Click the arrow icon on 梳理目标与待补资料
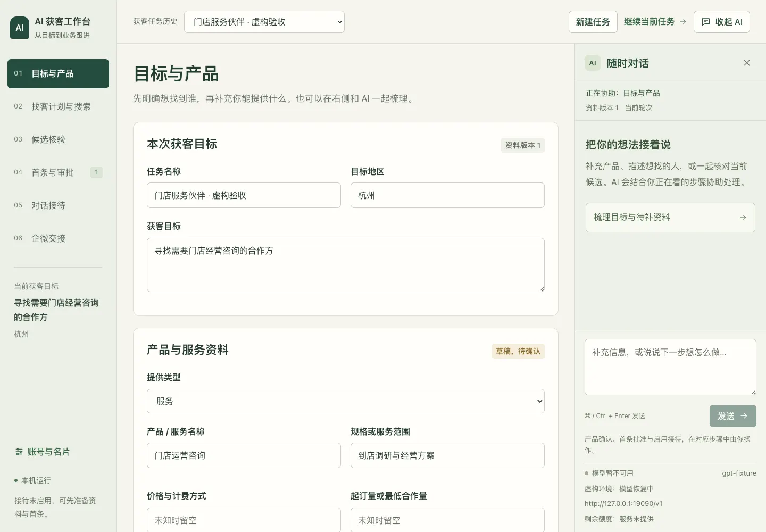The image size is (766, 532). [x=743, y=218]
